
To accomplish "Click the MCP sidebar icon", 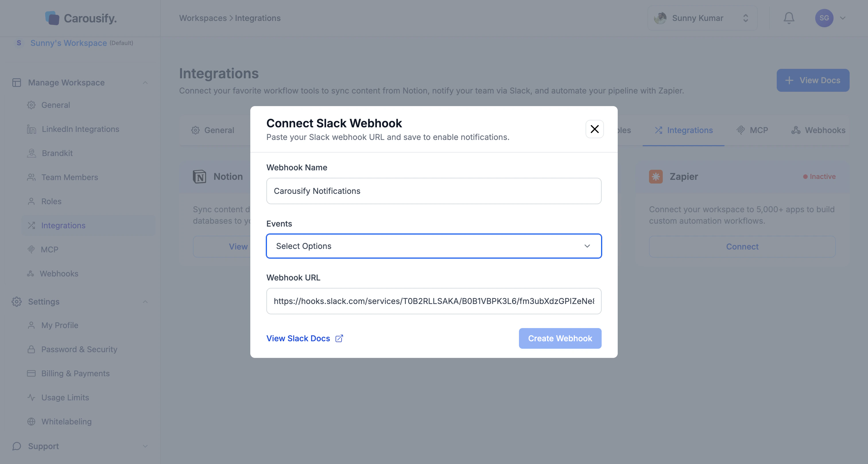I will pyautogui.click(x=31, y=249).
